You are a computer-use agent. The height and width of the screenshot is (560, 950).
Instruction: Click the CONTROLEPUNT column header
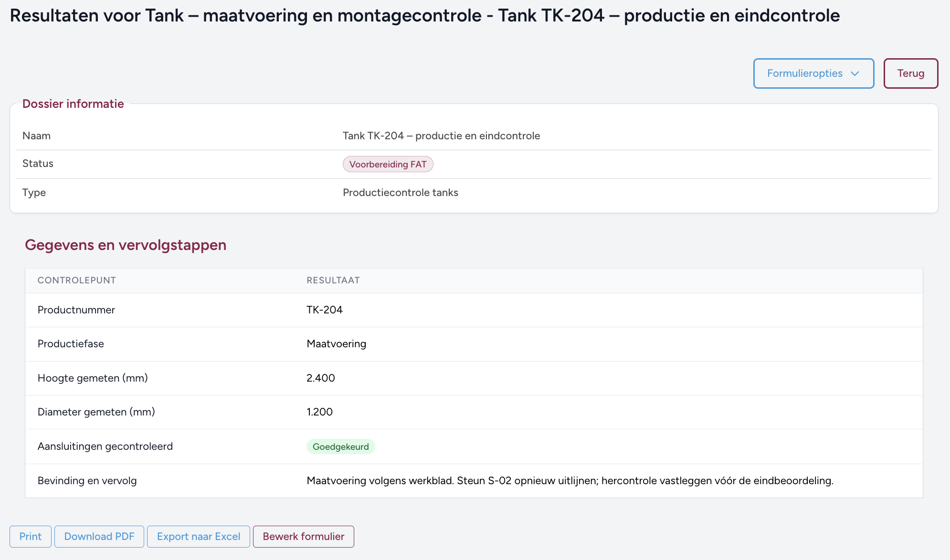[76, 280]
